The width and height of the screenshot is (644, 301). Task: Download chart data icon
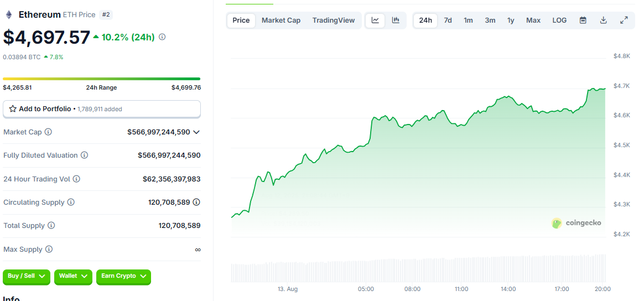click(604, 20)
